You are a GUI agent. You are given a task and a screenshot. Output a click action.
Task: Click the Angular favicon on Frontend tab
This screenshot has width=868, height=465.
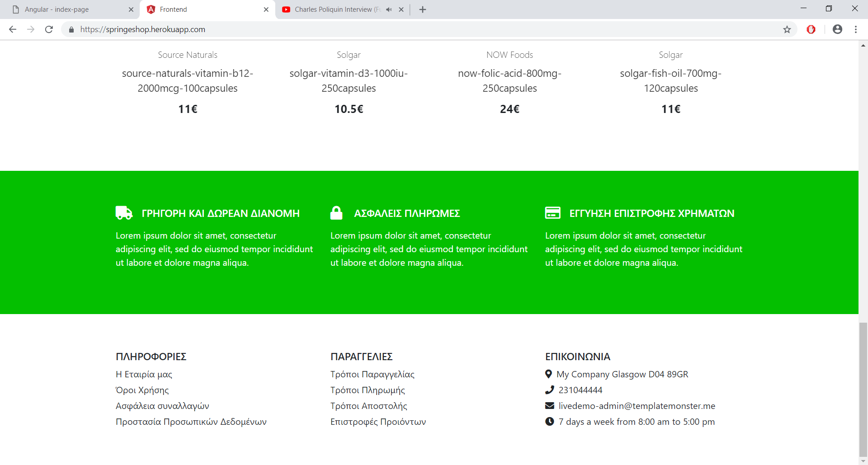pyautogui.click(x=151, y=9)
